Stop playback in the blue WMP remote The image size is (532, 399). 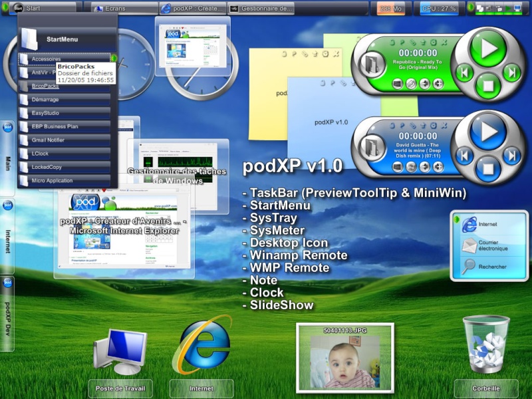(487, 169)
